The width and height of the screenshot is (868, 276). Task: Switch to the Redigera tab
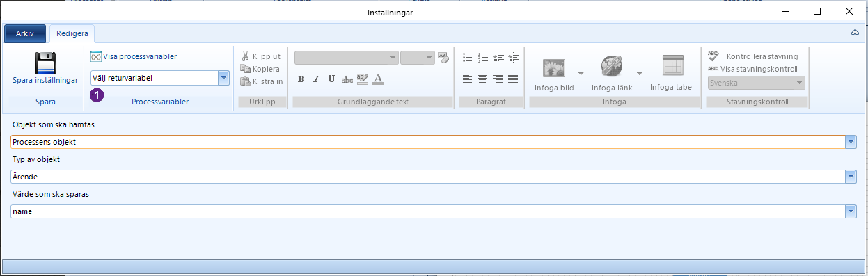(72, 33)
